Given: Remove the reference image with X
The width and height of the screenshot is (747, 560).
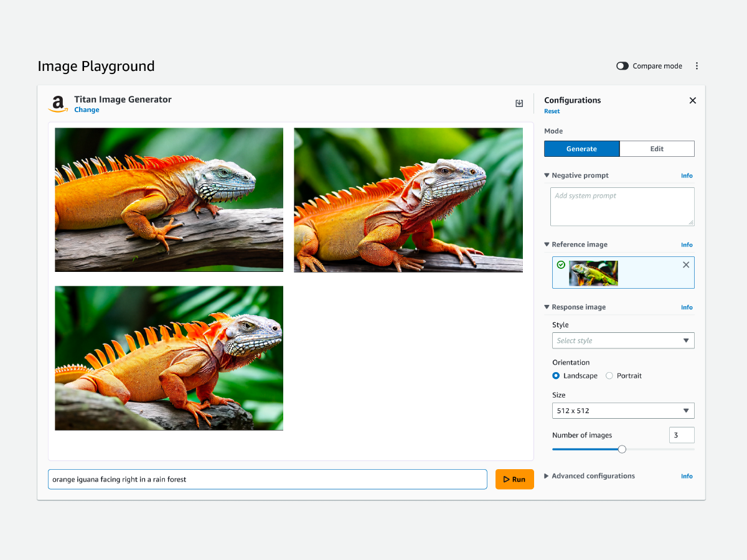Looking at the screenshot, I should pos(686,265).
